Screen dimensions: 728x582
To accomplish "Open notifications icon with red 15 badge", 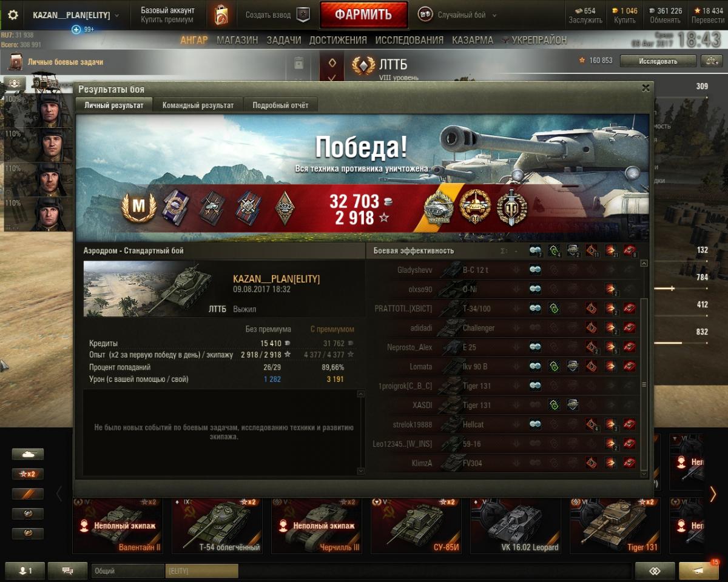I will [x=699, y=570].
